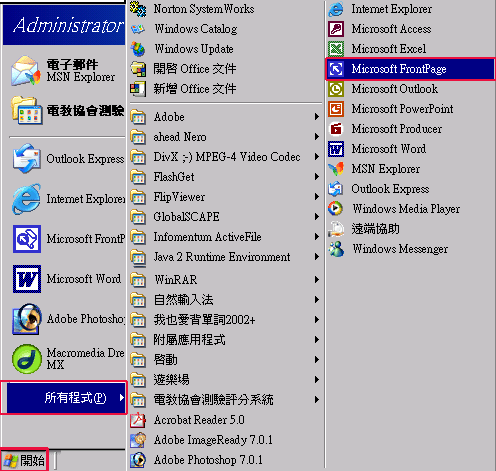Click the 所有程式(P) label
The width and height of the screenshot is (496, 471).
[76, 398]
